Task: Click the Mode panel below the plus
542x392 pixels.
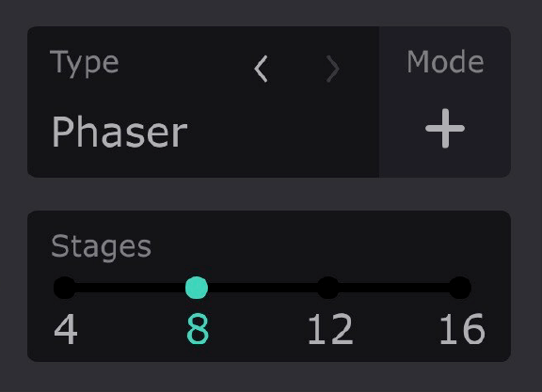Action: point(445,163)
